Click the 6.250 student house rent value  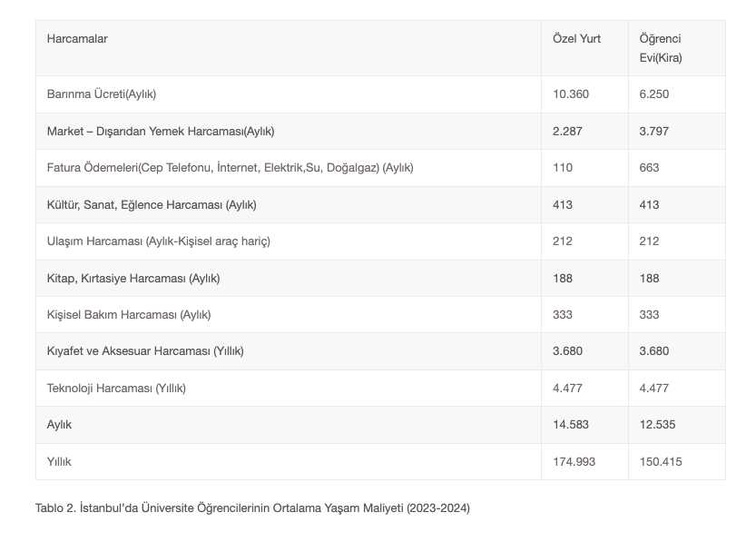653,94
